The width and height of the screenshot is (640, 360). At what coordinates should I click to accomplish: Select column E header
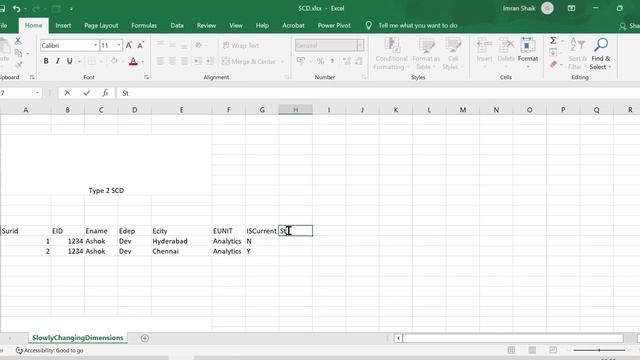tap(182, 109)
